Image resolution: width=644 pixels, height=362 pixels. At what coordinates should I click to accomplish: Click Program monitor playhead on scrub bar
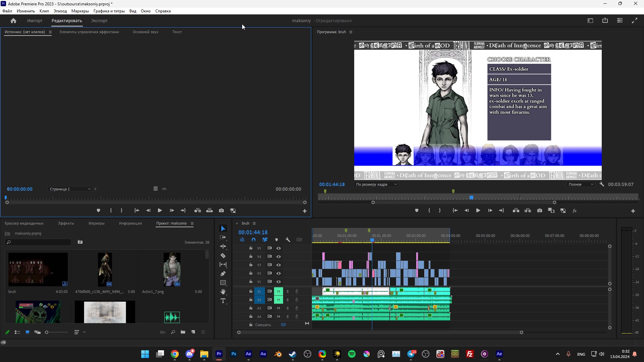click(x=471, y=198)
